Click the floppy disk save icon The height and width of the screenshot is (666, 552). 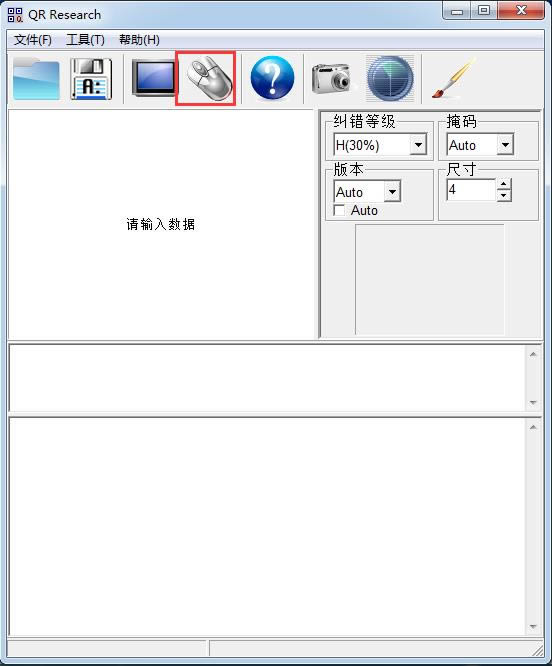[x=91, y=79]
